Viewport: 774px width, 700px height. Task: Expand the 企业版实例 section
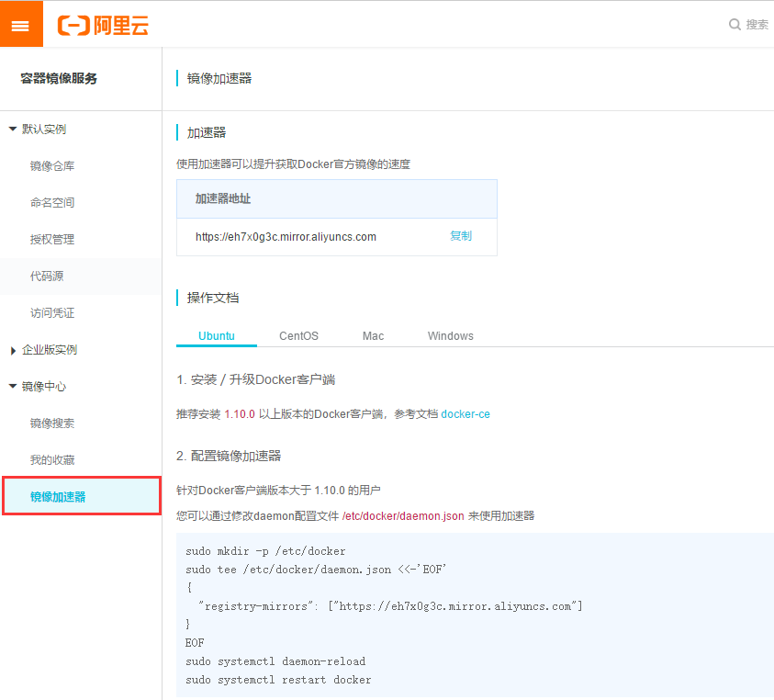13,350
